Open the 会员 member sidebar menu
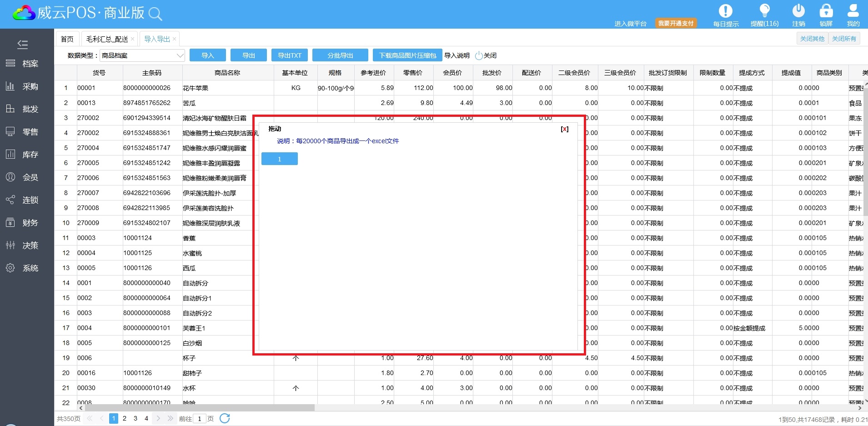 coord(26,177)
